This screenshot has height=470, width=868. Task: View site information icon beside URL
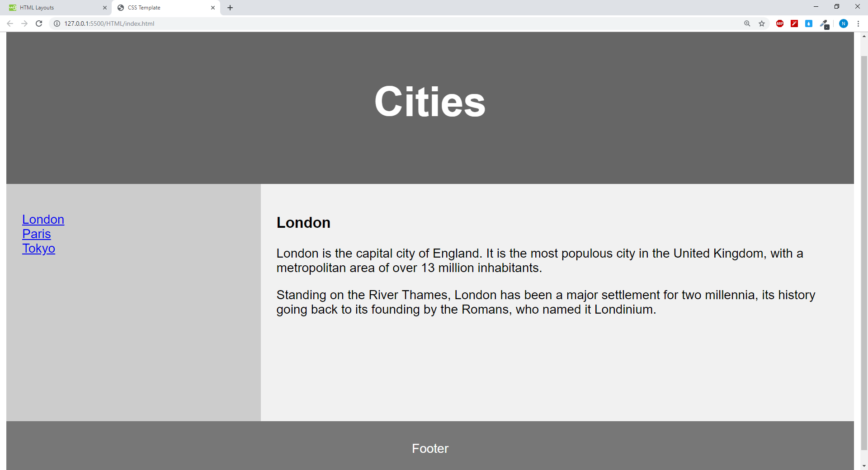point(57,23)
